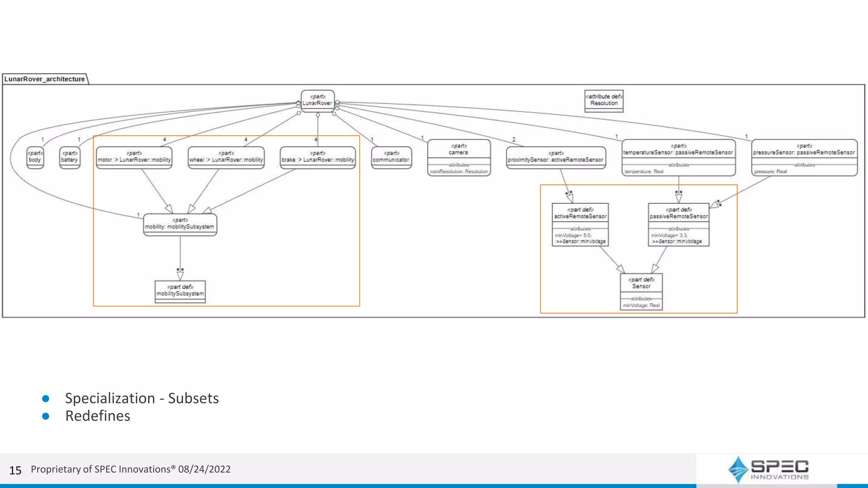This screenshot has height=488, width=868.
Task: Select the mobilitySubsystem part def block
Action: 180,291
